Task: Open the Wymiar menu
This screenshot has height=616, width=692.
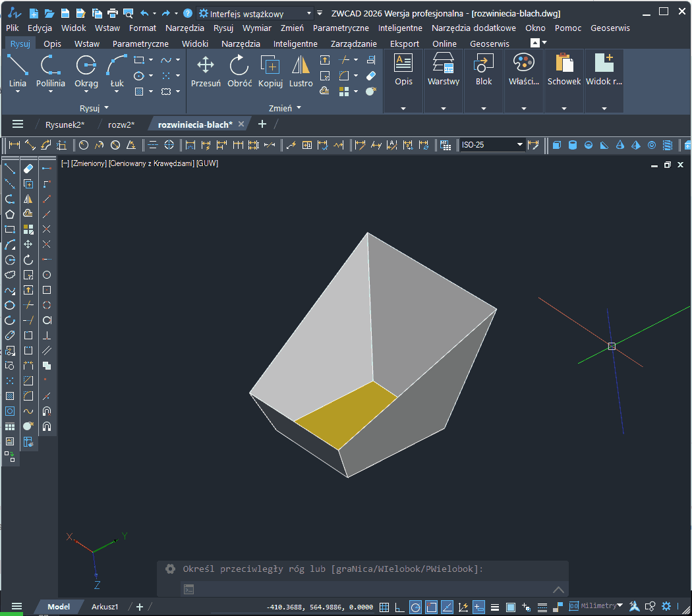Action: tap(257, 28)
